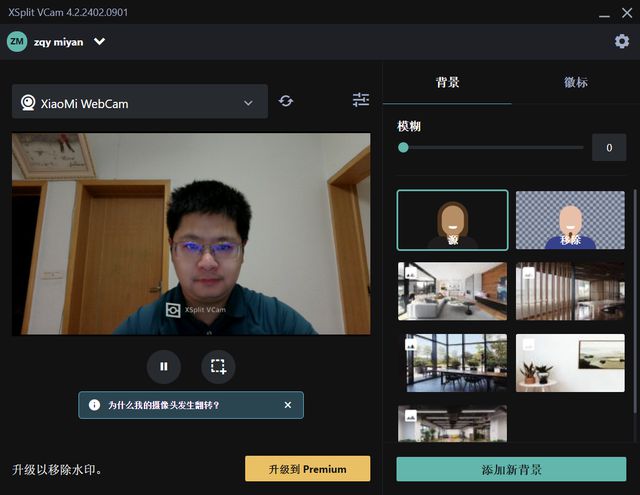Click the crop selection icon
640x495 pixels.
click(x=218, y=366)
